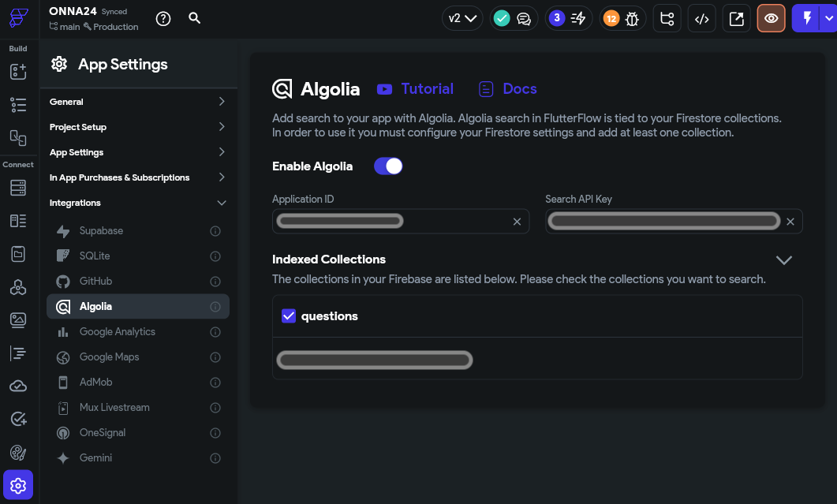Open the project issues bug icon
837x504 pixels.
point(633,19)
